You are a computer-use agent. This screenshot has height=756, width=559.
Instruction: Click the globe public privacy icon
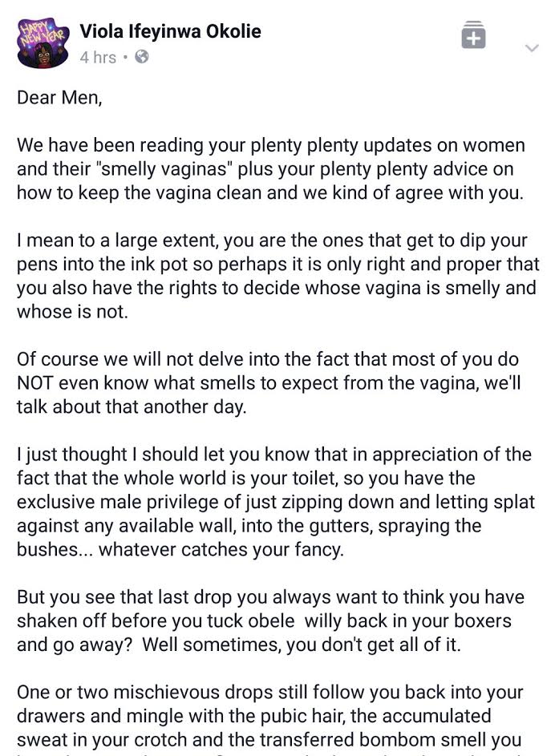tap(142, 57)
